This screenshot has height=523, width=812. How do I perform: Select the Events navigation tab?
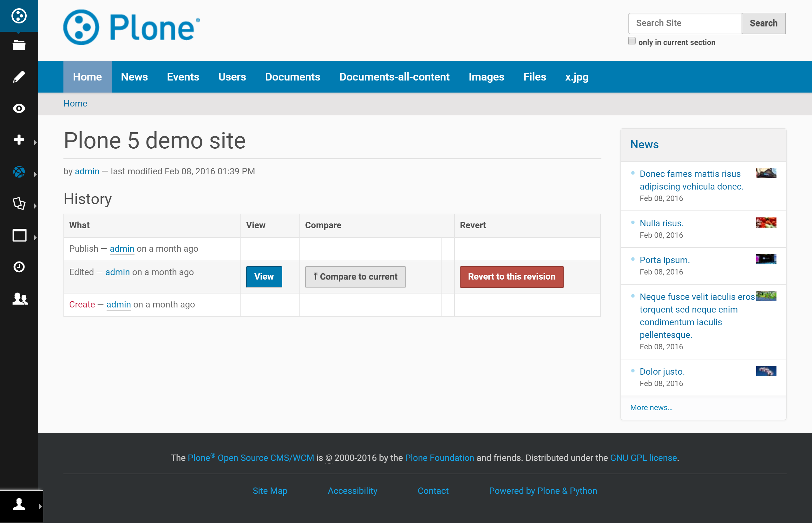click(x=183, y=77)
